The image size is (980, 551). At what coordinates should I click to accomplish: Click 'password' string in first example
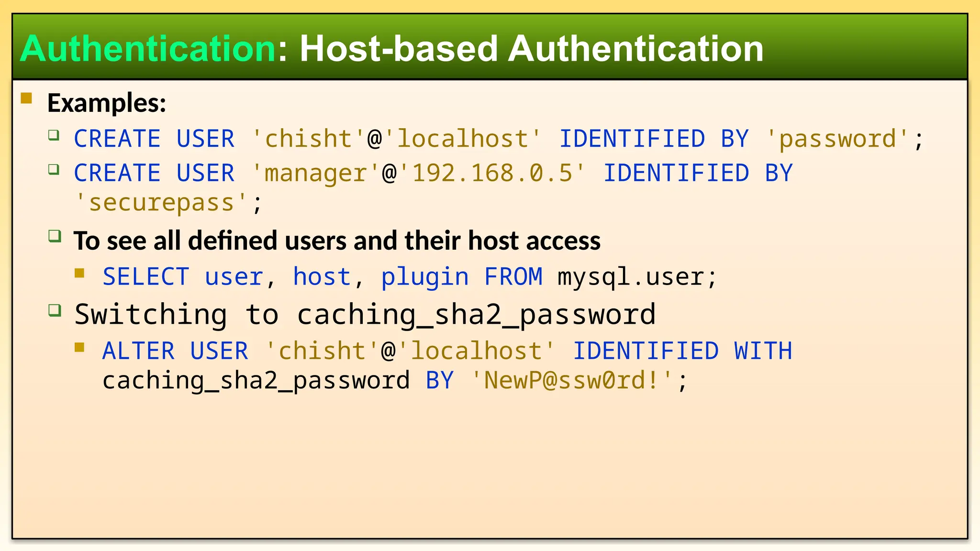click(837, 139)
